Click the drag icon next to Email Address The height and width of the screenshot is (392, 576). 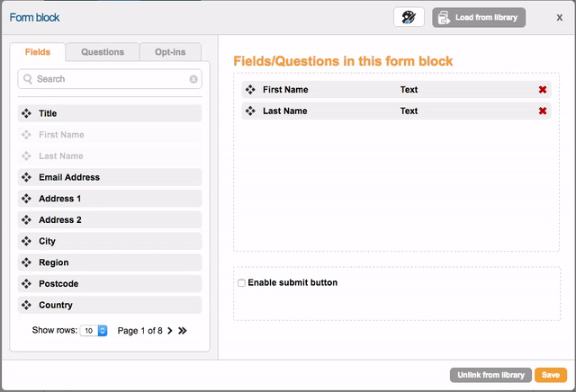(27, 177)
